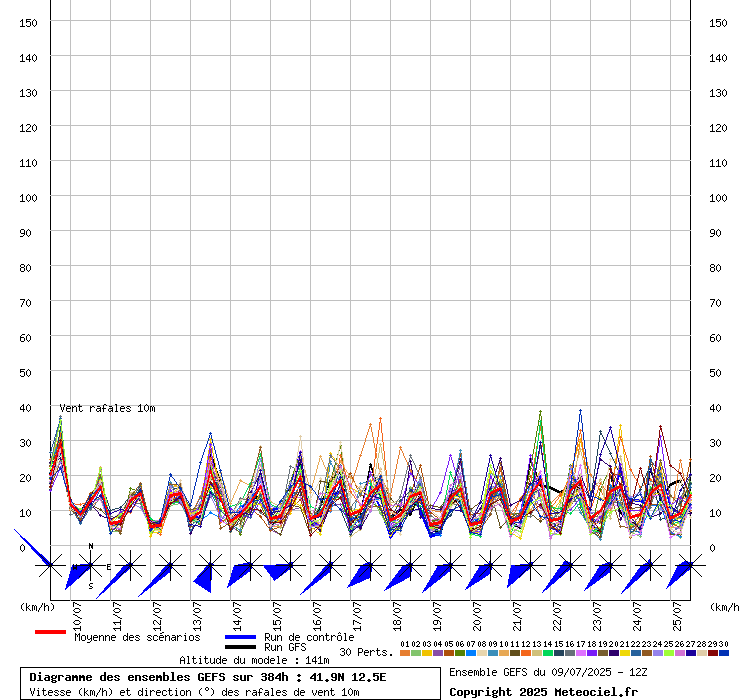Viewport: 740px width, 700px height.
Task: Select perturbation 18 violet swatch
Action: 591,653
